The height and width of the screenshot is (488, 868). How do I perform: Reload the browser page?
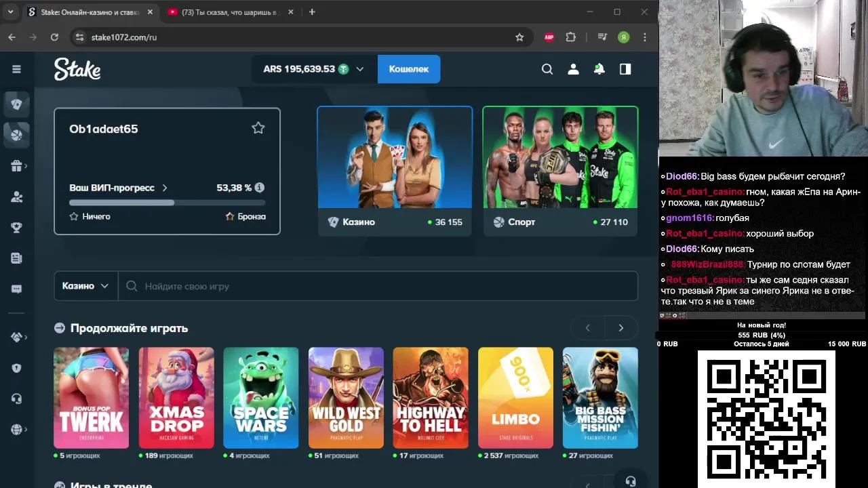pyautogui.click(x=54, y=37)
